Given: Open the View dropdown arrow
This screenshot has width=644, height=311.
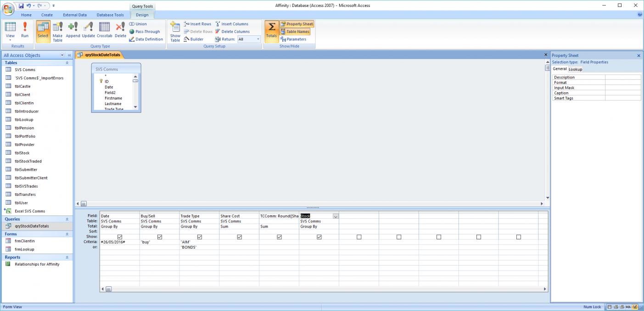Looking at the screenshot, I should point(10,40).
